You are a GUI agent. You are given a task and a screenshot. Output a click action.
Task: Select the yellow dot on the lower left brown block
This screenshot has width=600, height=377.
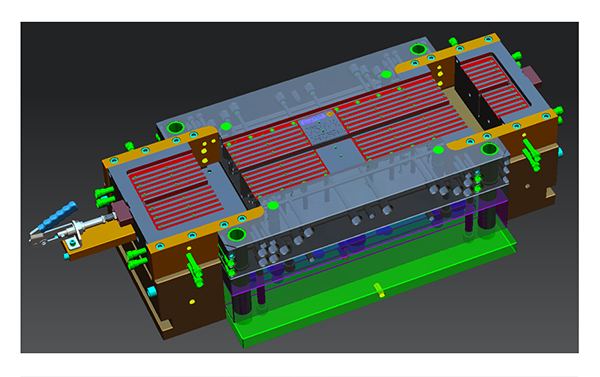tap(192, 302)
